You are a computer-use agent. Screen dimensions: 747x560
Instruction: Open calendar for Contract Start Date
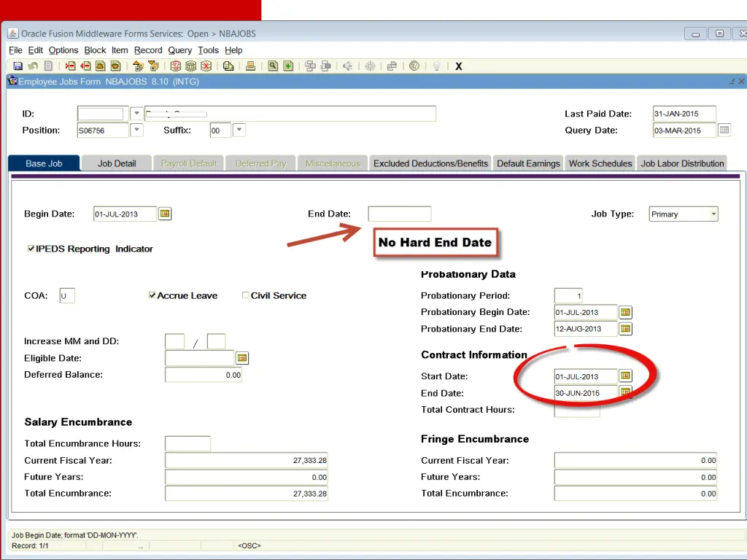click(x=625, y=376)
